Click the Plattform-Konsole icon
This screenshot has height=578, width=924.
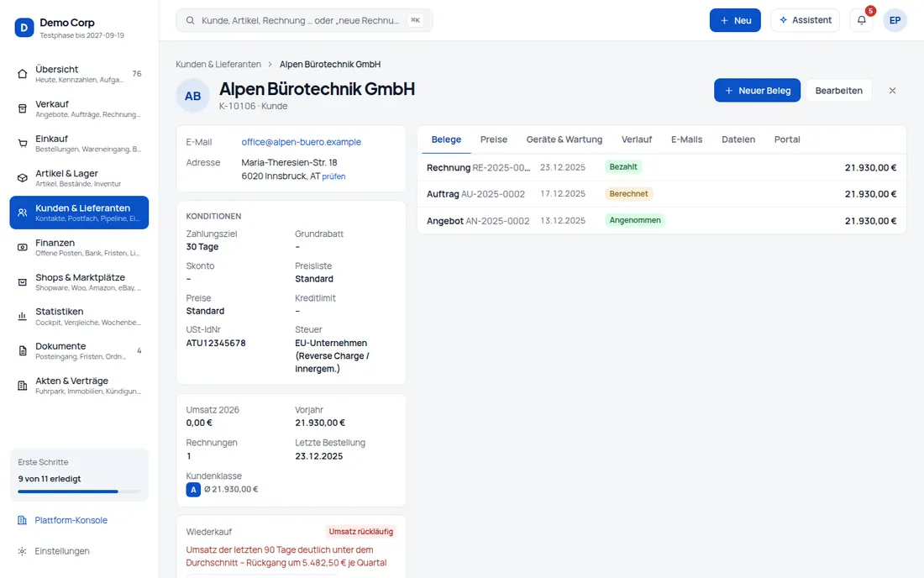coord(23,520)
